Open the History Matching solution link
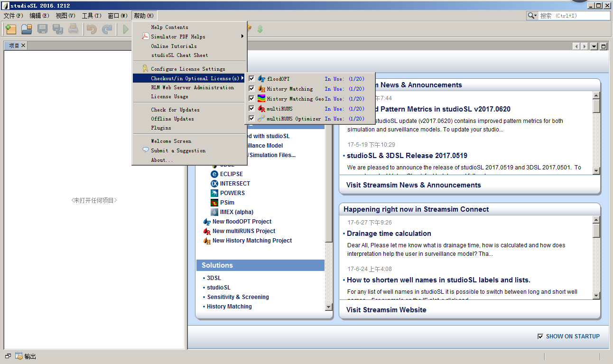Image resolution: width=613 pixels, height=364 pixels. 229,307
